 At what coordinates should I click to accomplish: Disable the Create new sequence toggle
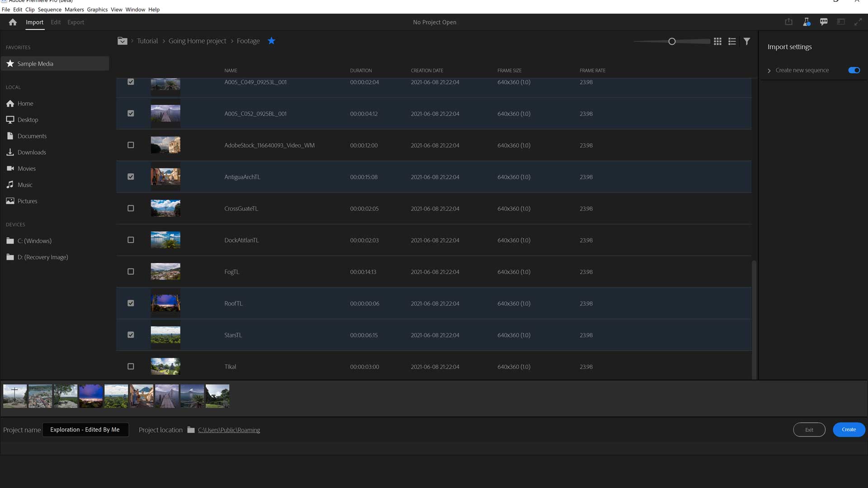(x=854, y=70)
